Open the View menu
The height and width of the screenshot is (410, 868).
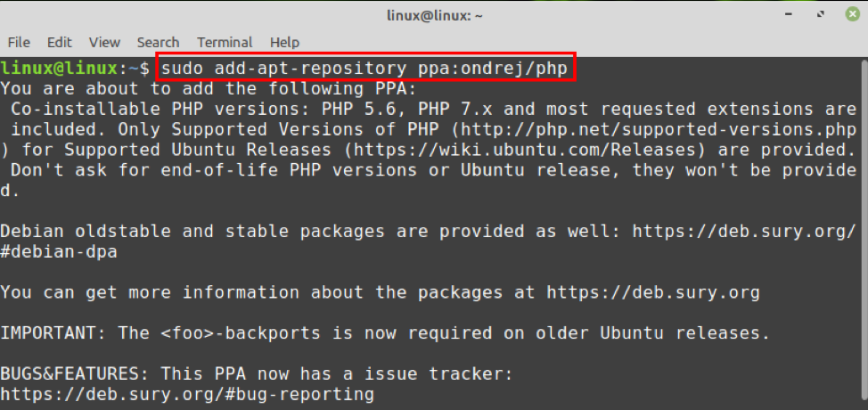click(104, 42)
